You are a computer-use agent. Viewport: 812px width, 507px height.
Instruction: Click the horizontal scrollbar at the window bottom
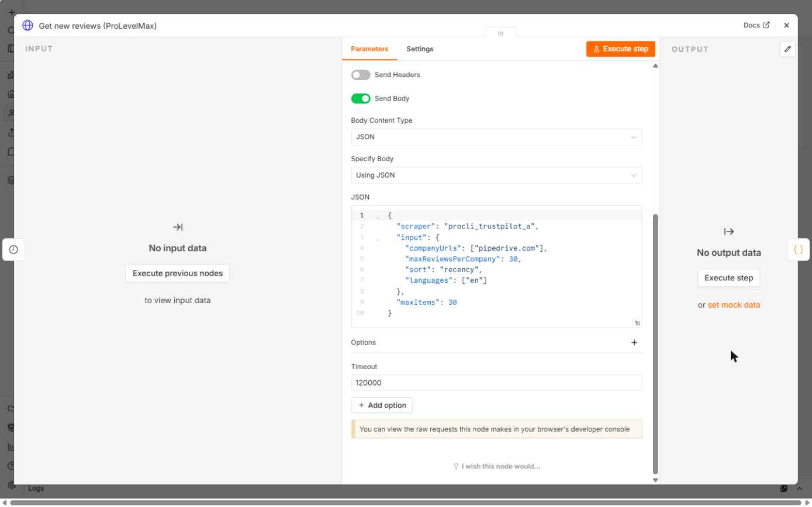406,502
